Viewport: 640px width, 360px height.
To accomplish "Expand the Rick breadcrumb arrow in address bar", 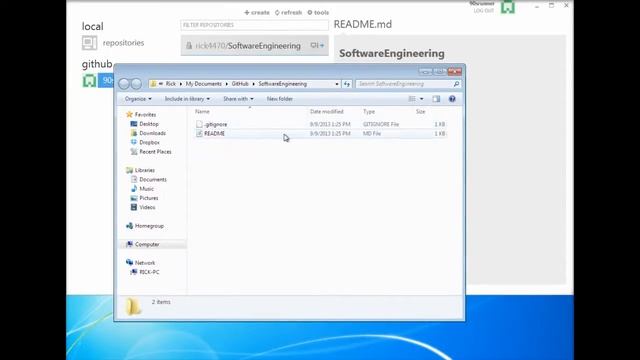I will click(181, 84).
